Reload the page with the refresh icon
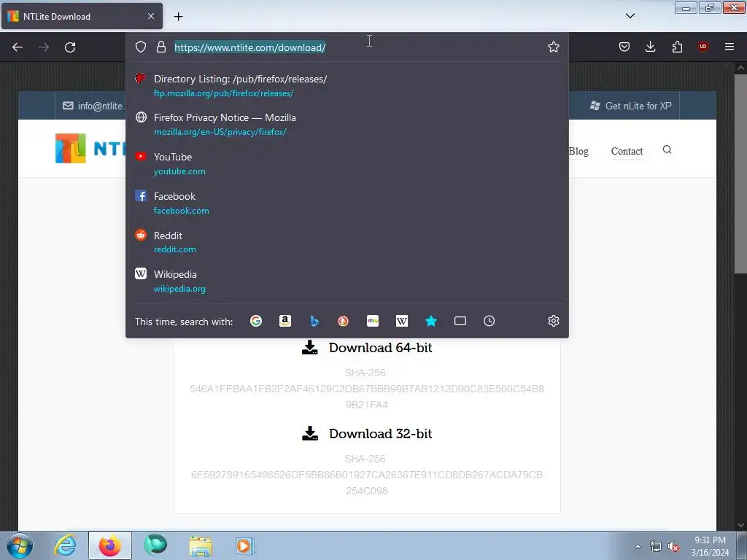This screenshot has width=747, height=560. (x=70, y=47)
